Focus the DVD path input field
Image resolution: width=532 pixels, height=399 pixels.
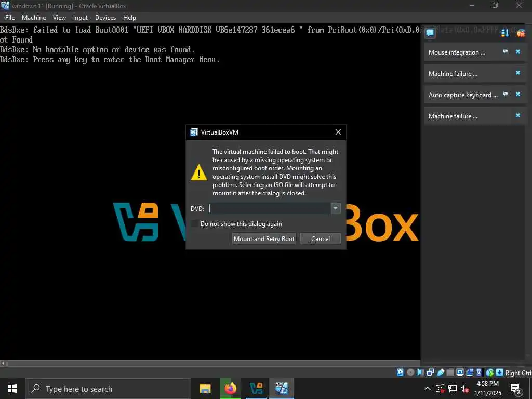270,208
